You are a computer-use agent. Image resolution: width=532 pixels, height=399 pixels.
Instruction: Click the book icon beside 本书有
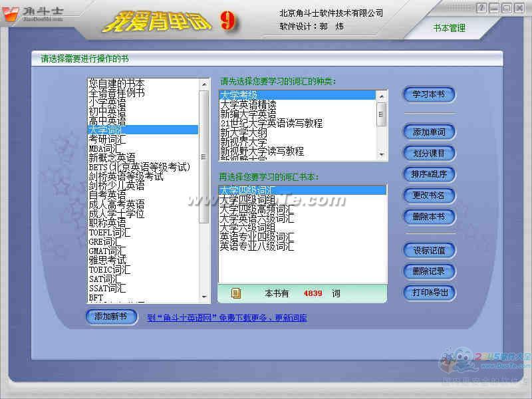pyautogui.click(x=236, y=293)
